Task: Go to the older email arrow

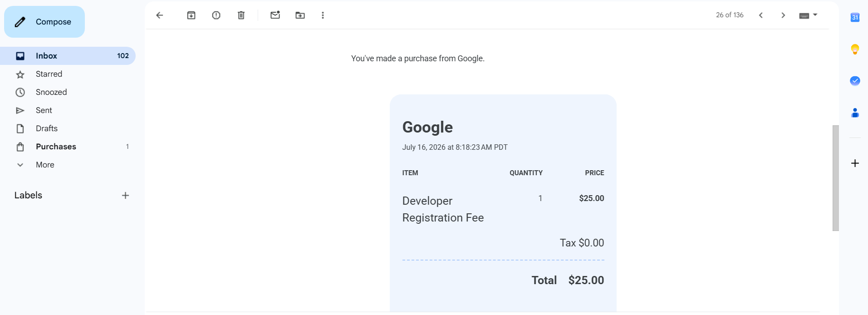Action: pyautogui.click(x=783, y=15)
